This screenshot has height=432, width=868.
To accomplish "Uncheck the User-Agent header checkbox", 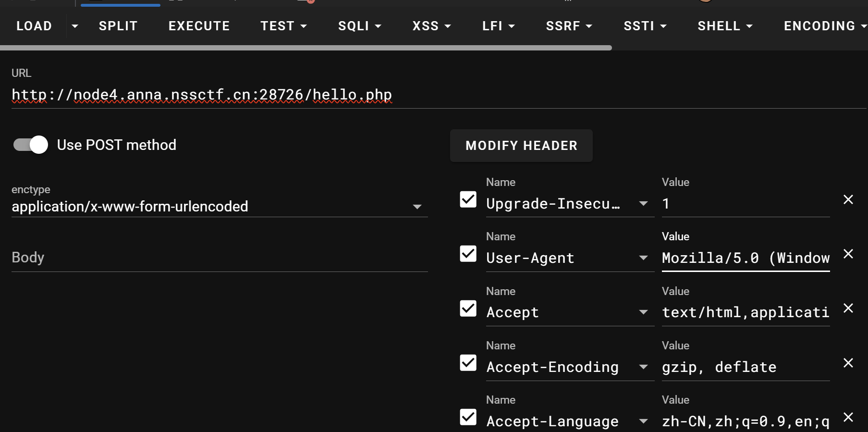I will pyautogui.click(x=468, y=254).
